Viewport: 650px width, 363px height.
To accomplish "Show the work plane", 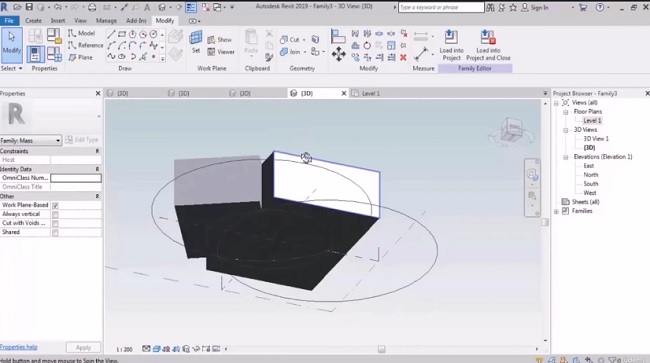I will click(219, 40).
